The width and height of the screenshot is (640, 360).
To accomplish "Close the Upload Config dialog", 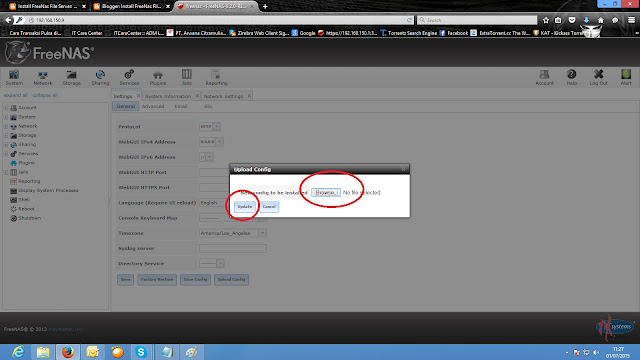I will 403,169.
